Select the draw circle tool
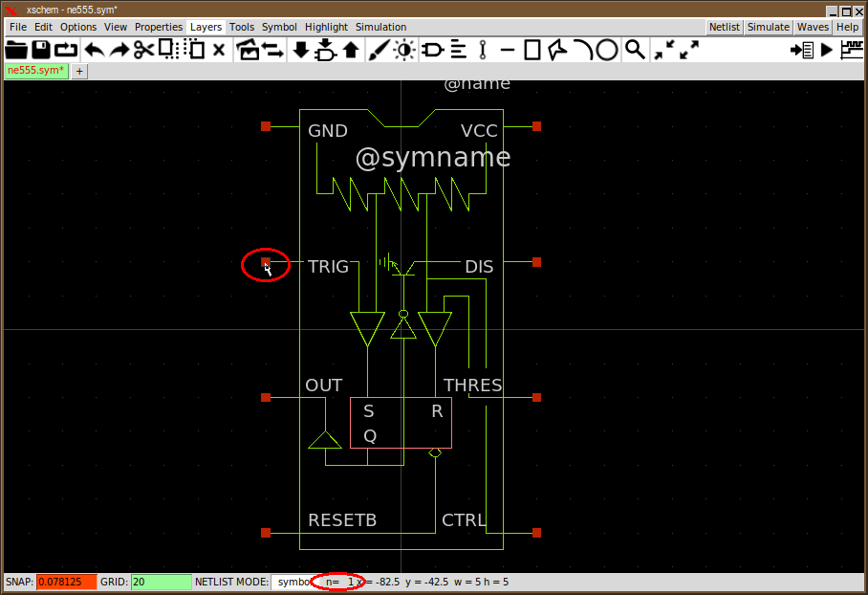This screenshot has height=595, width=868. [607, 50]
